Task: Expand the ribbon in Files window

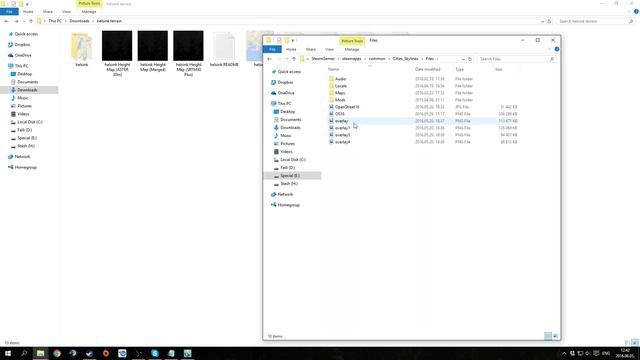Action: click(549, 49)
